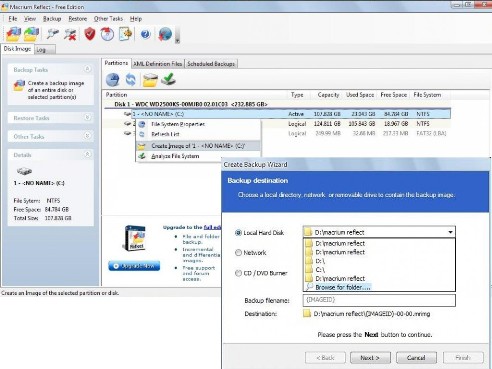Click the red shield verify toolbar icon
Viewport: 492px width, 369px height.
coord(90,34)
